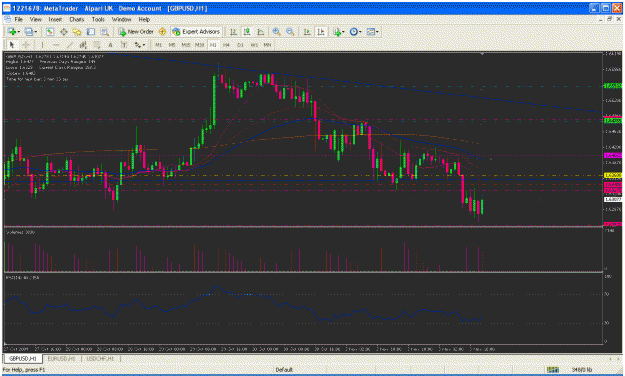Screen dimensions: 625x376
Task: Click the New Order button
Action: [136, 31]
